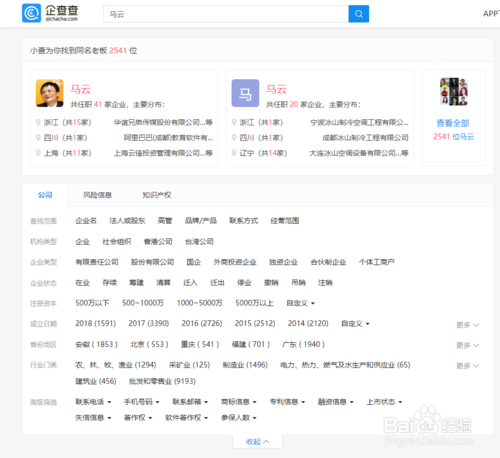The width and height of the screenshot is (500, 458).
Task: Select registered capital 1000~5000万
Action: pos(200,303)
